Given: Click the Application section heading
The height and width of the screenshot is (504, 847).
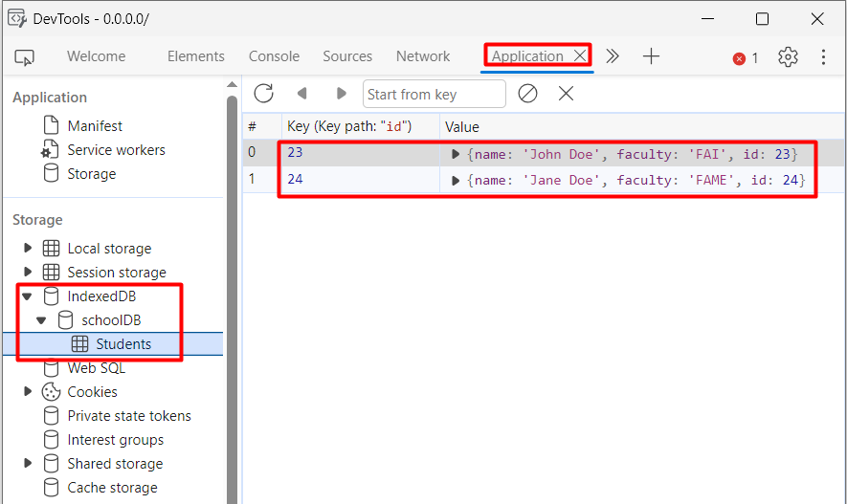Looking at the screenshot, I should click(x=50, y=98).
